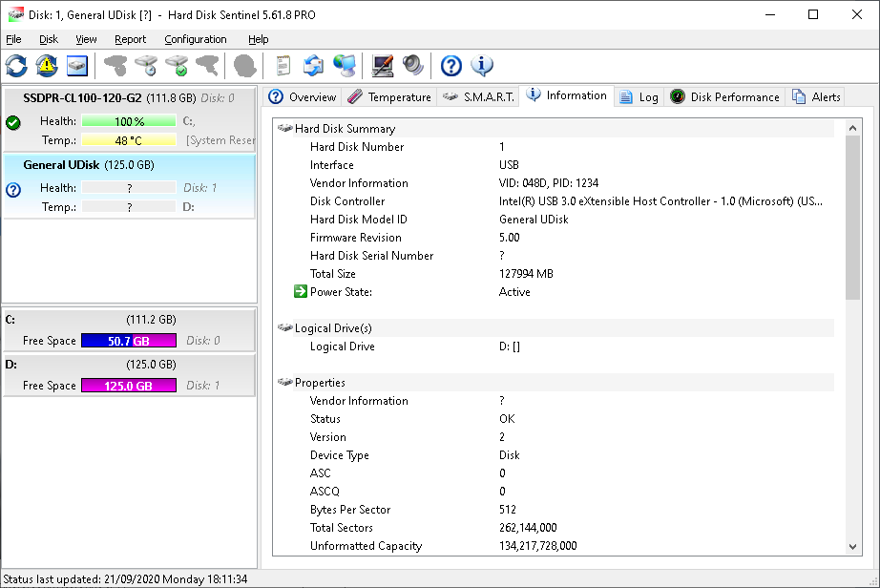Click the disk with clock toolbar icon
Image resolution: width=880 pixels, height=588 pixels.
[146, 66]
